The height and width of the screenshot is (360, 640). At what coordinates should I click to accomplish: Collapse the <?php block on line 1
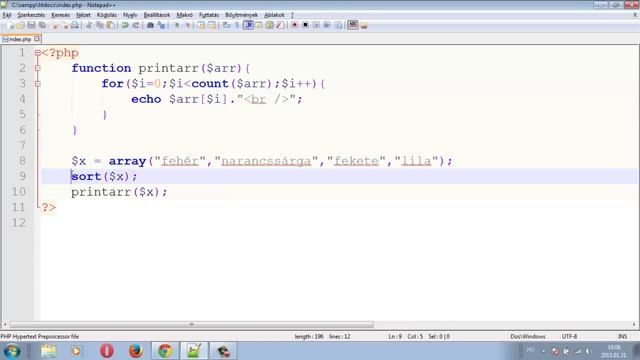pos(38,53)
